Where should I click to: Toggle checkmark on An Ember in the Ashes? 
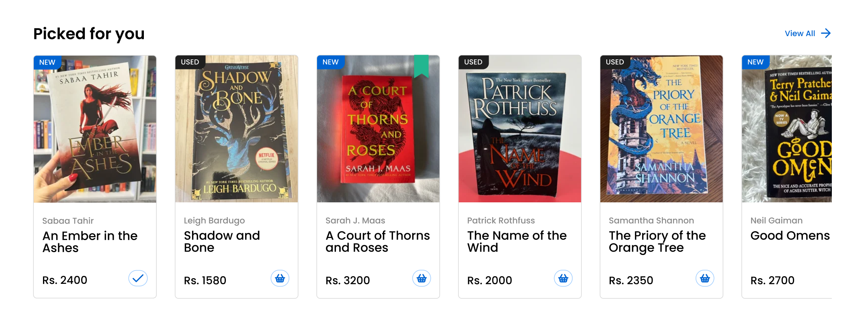click(x=138, y=278)
